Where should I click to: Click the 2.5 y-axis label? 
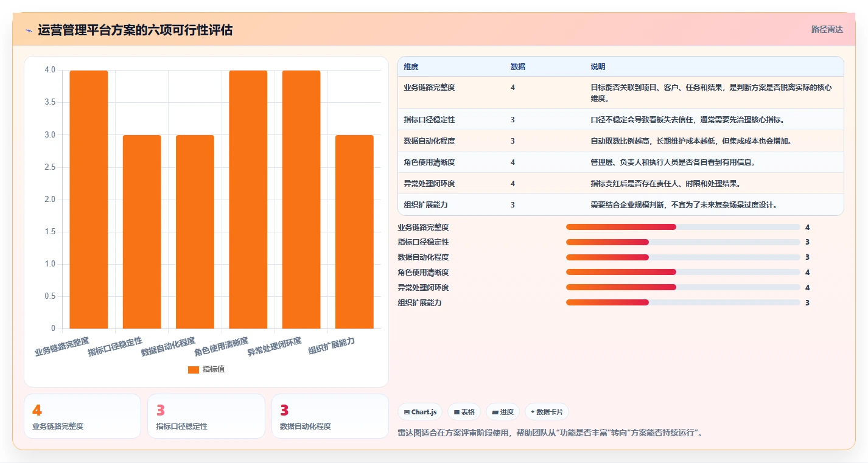coord(50,167)
